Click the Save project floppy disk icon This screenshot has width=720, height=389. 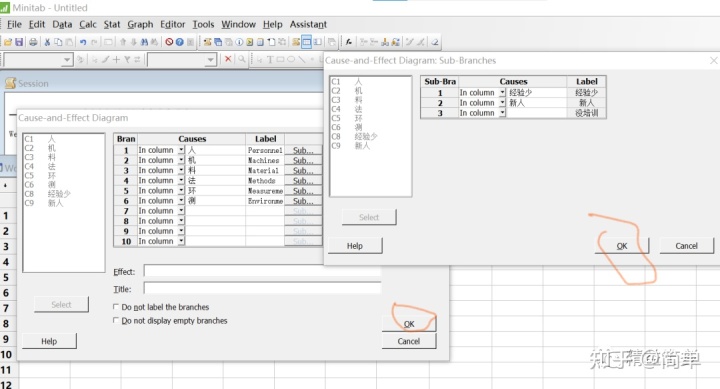click(19, 42)
